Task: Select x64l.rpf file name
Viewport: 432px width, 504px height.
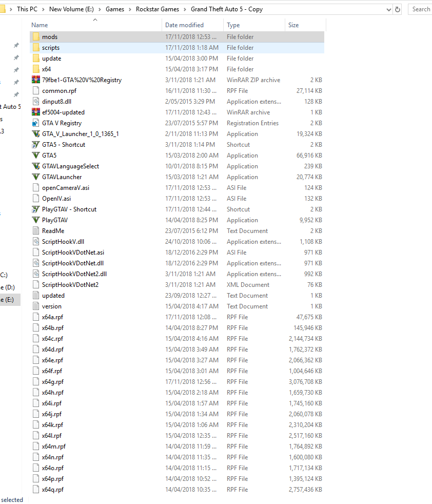Action: pyautogui.click(x=52, y=436)
